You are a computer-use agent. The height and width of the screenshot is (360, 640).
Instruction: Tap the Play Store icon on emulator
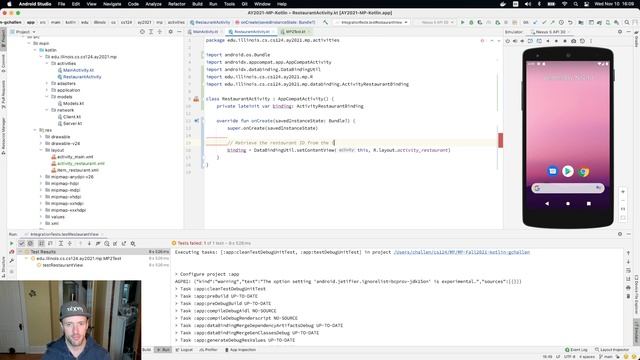(568, 171)
